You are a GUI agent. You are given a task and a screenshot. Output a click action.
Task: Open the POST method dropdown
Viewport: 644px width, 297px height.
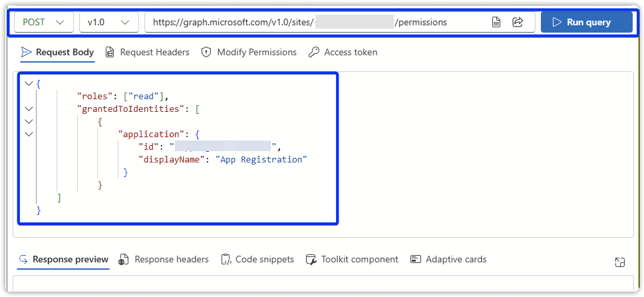(44, 22)
